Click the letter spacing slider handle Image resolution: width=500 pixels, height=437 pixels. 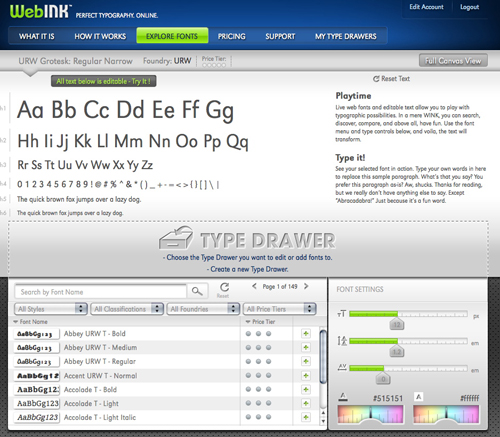383,379
